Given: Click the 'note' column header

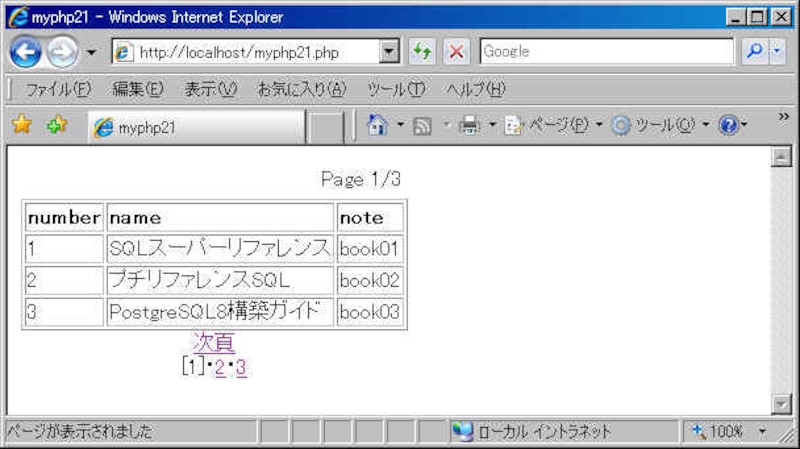Looking at the screenshot, I should (x=370, y=218).
